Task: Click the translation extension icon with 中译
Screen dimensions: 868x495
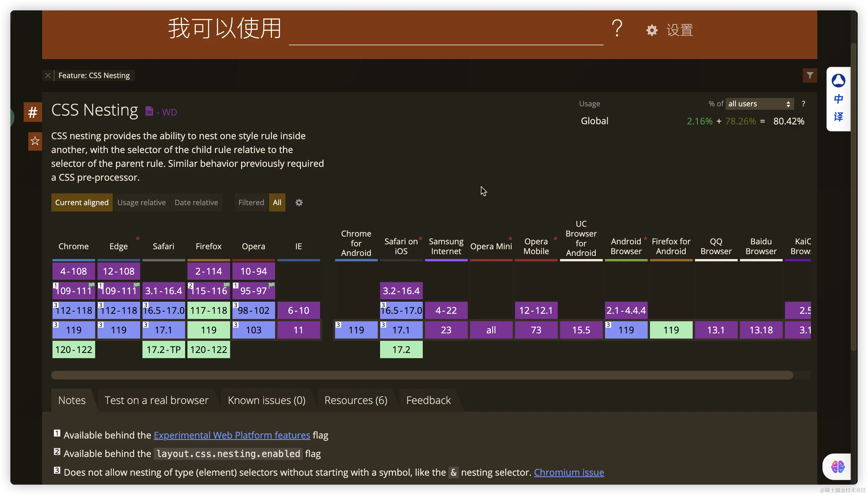Action: click(x=838, y=99)
